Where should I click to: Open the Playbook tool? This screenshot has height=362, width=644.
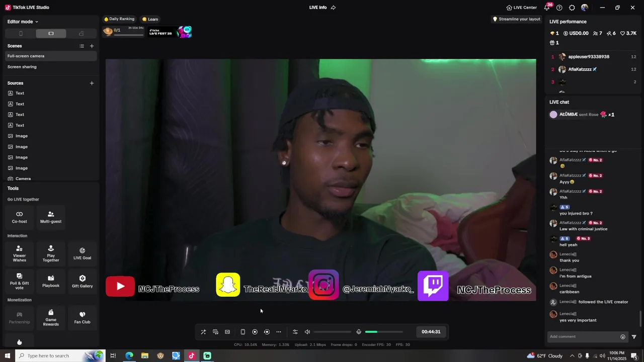click(51, 281)
